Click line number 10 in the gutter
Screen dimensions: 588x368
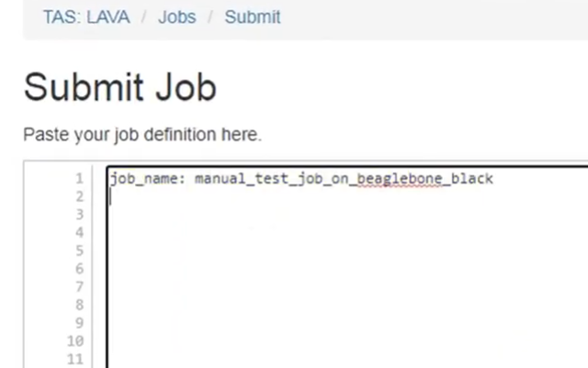(x=75, y=341)
